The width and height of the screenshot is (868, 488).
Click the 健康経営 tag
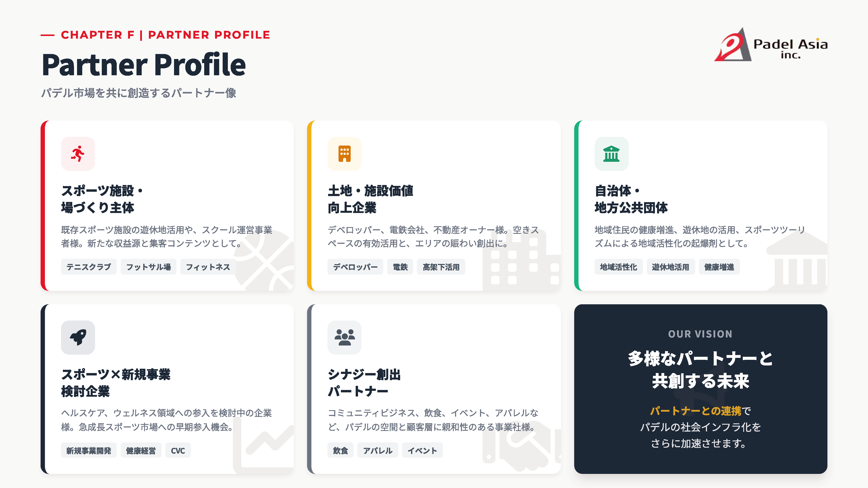[x=141, y=451]
